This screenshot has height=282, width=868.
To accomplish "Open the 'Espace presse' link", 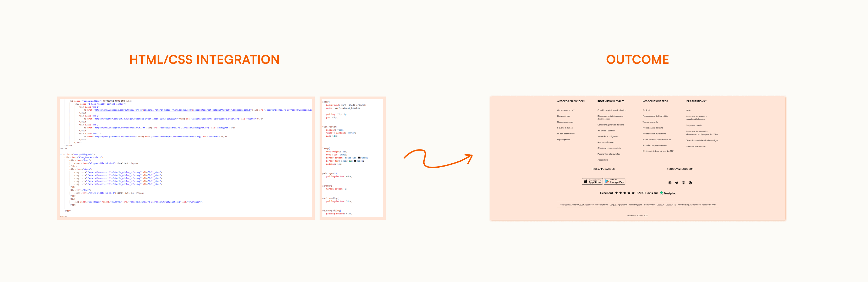I will [563, 140].
